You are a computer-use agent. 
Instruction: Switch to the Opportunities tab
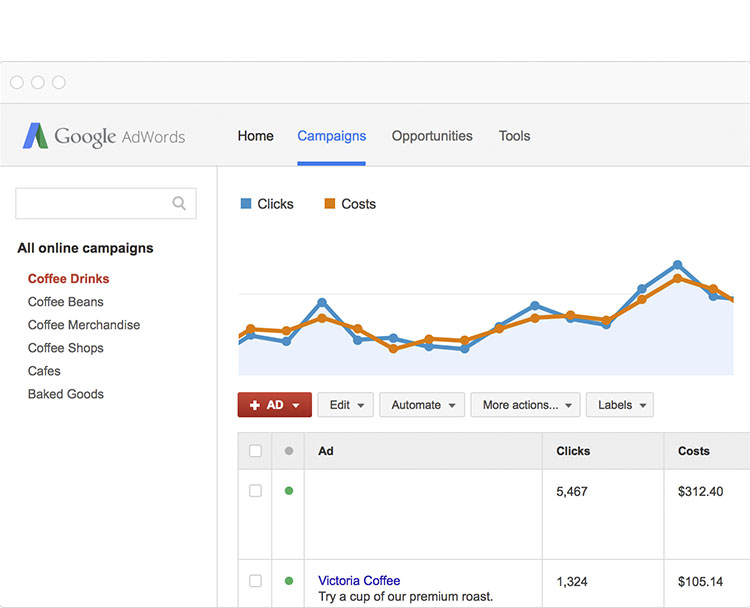(x=432, y=136)
